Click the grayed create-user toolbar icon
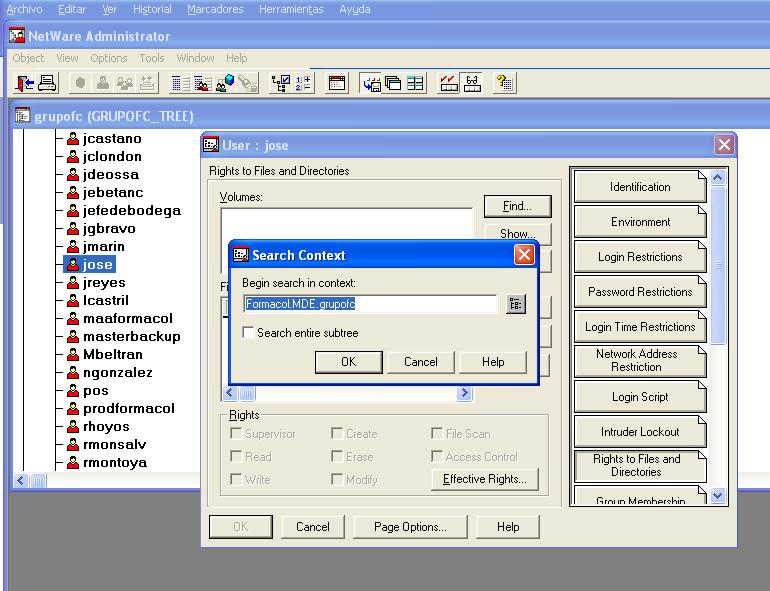770x591 pixels. (x=103, y=83)
